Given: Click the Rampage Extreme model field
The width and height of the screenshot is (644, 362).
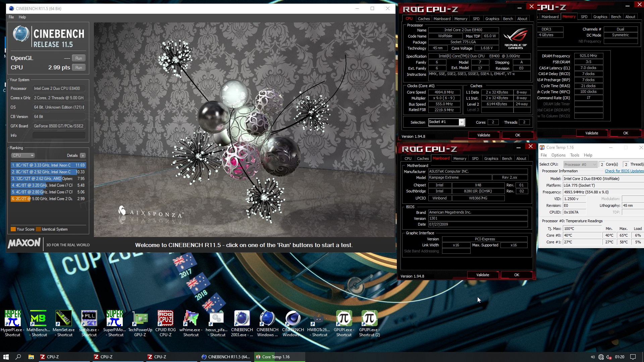Looking at the screenshot, I should pyautogui.click(x=460, y=177).
